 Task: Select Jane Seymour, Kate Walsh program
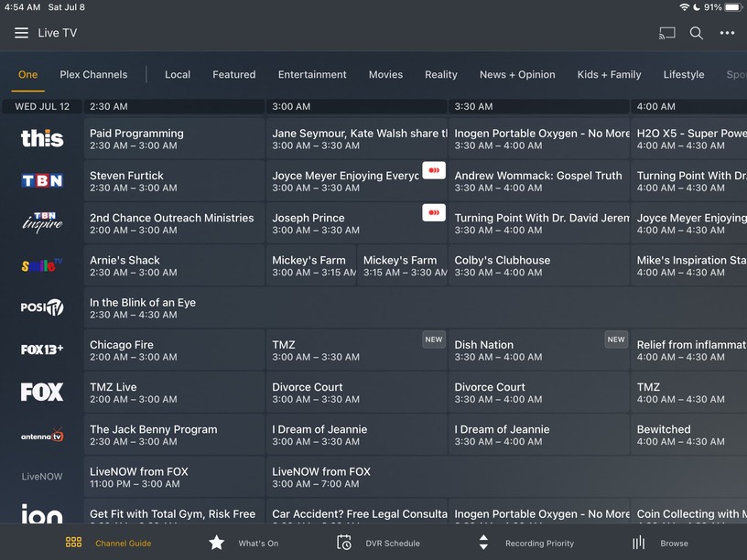(x=356, y=138)
